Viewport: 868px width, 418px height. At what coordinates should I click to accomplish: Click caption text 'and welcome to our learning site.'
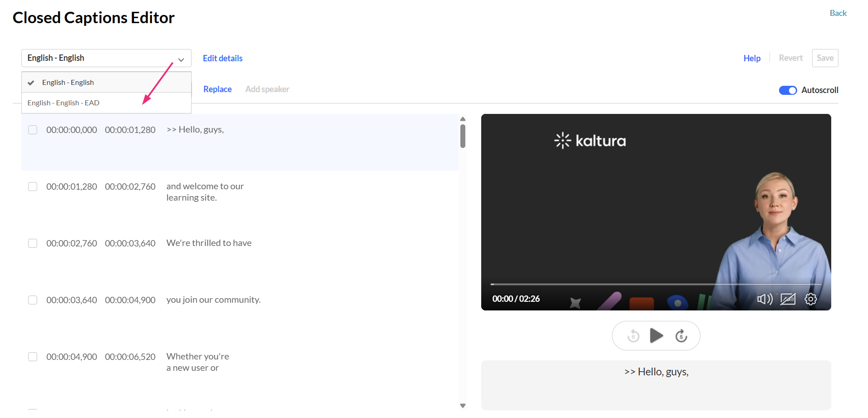(x=205, y=192)
